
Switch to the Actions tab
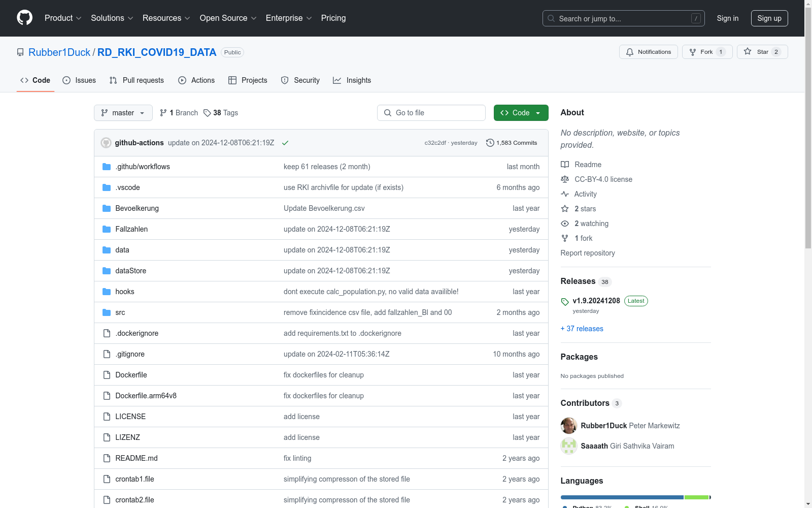(196, 80)
